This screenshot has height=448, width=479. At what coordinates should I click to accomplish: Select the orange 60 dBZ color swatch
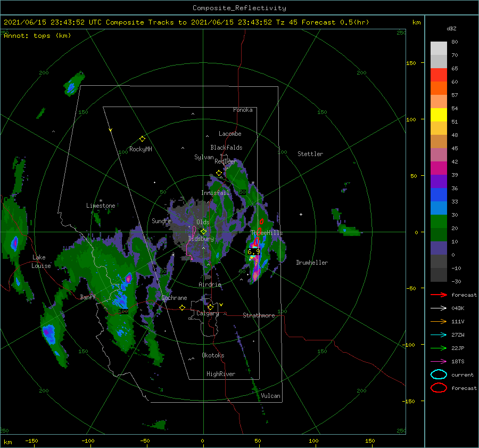point(439,88)
